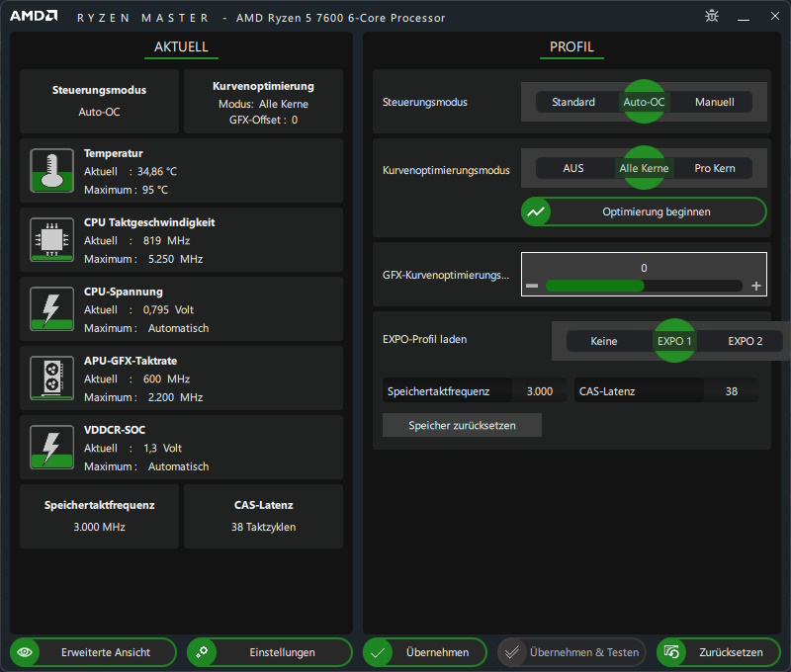Set curve optimization mode to AUS

(573, 168)
